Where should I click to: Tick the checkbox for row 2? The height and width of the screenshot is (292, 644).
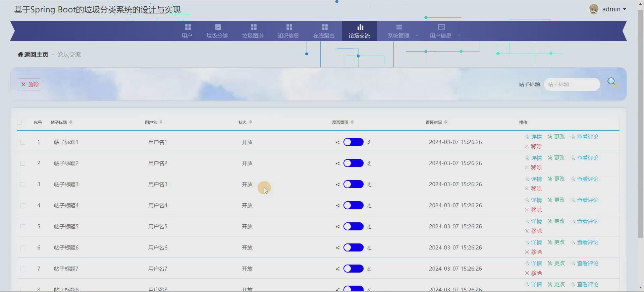(x=23, y=163)
